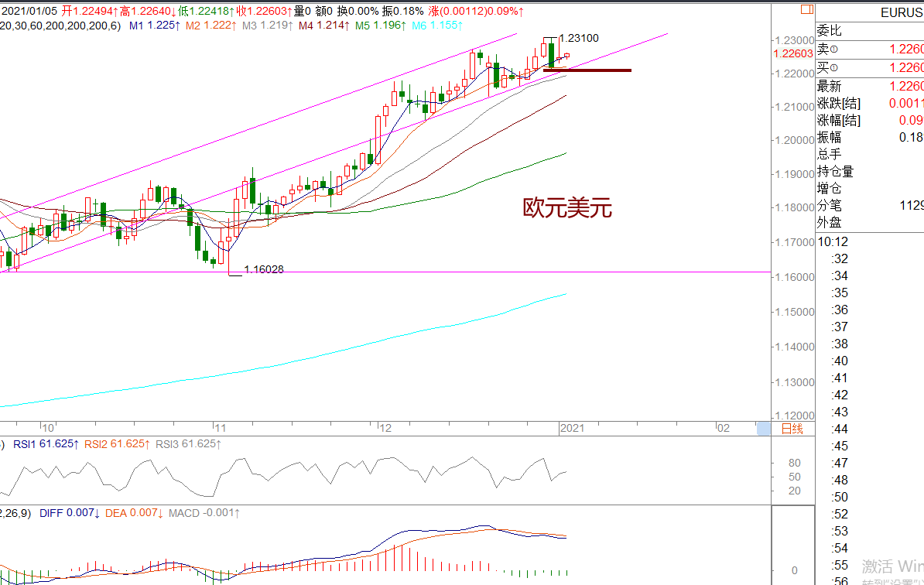The image size is (924, 585).
Task: Click the 1.23100 high price label
Action: 579,38
